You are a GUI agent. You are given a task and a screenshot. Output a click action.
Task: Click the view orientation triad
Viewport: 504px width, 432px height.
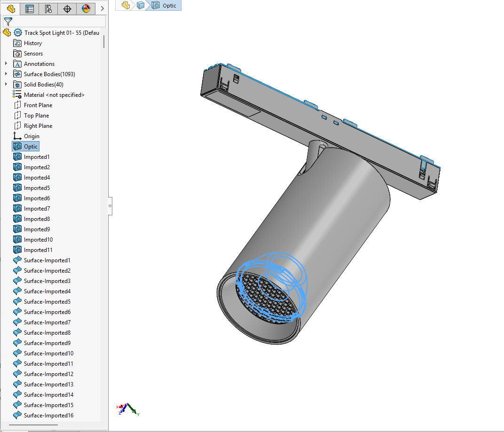[128, 409]
